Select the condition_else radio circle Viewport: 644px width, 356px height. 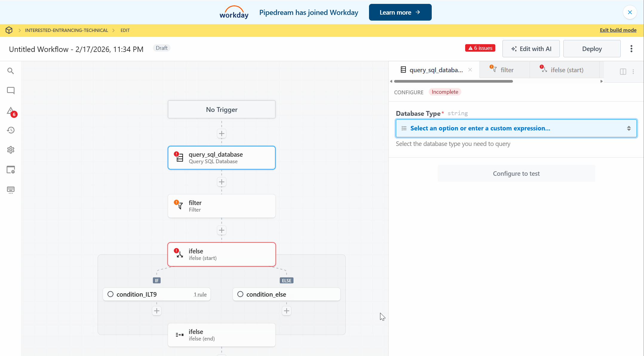tap(240, 294)
